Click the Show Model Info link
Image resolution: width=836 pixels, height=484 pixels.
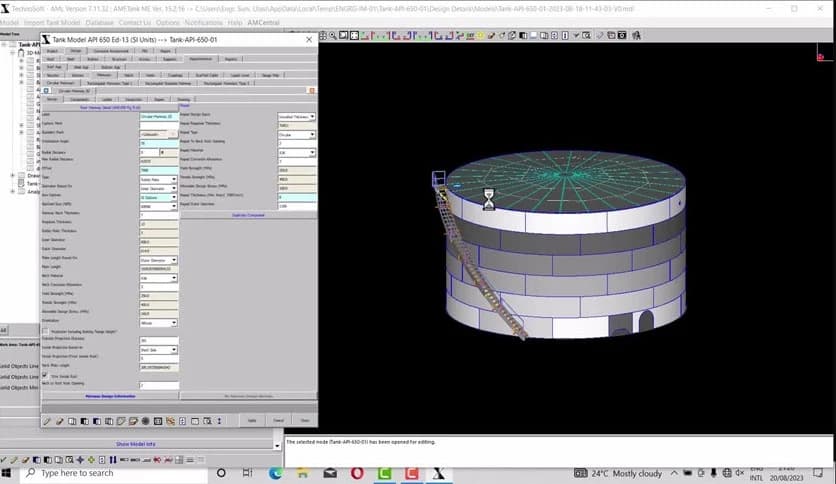coord(136,443)
